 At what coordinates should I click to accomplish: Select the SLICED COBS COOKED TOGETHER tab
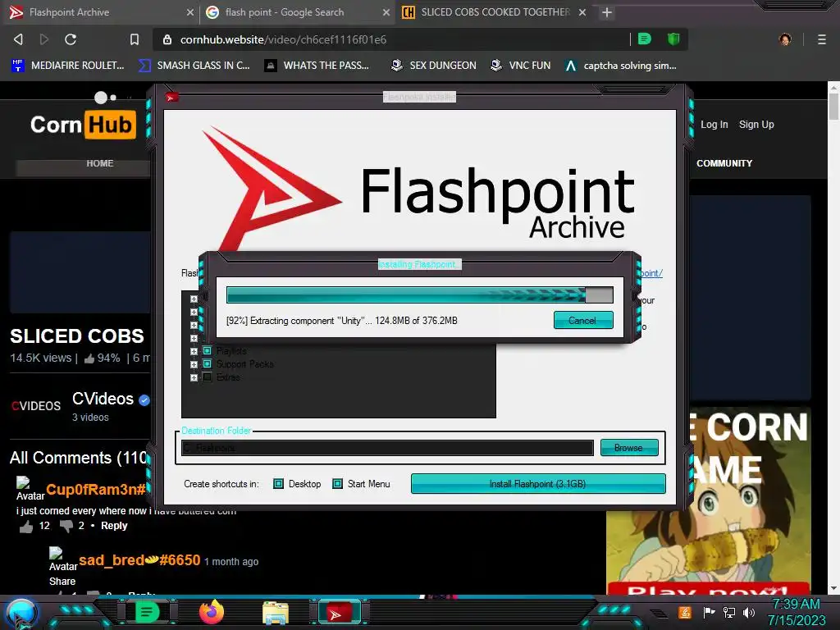point(493,11)
